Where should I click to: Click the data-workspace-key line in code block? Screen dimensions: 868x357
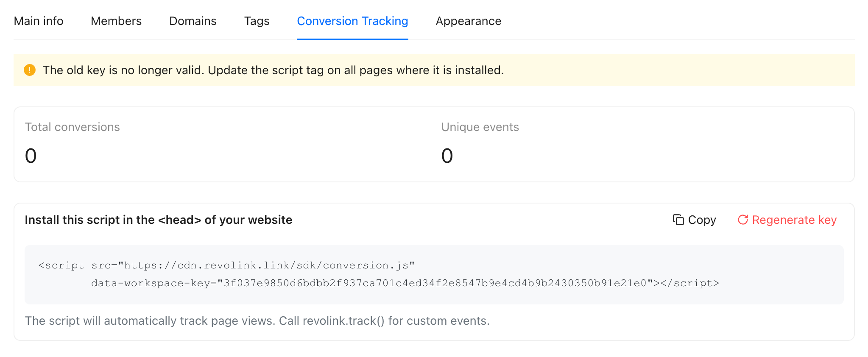tap(405, 283)
